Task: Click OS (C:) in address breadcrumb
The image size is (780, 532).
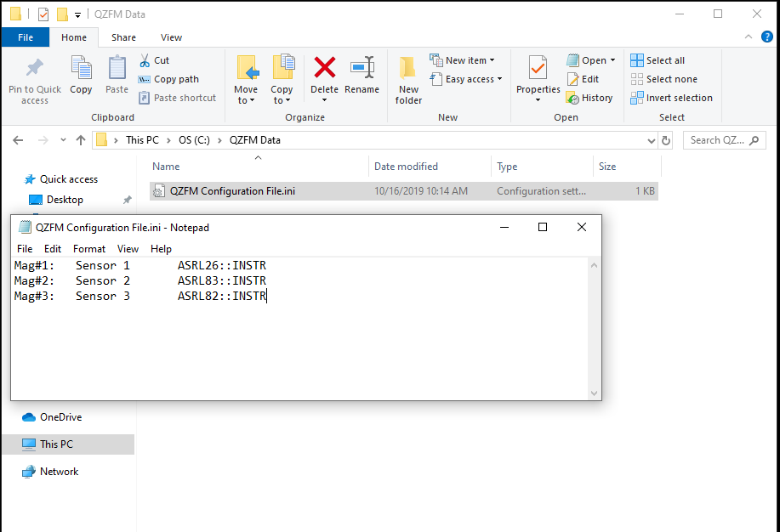Action: [x=194, y=140]
